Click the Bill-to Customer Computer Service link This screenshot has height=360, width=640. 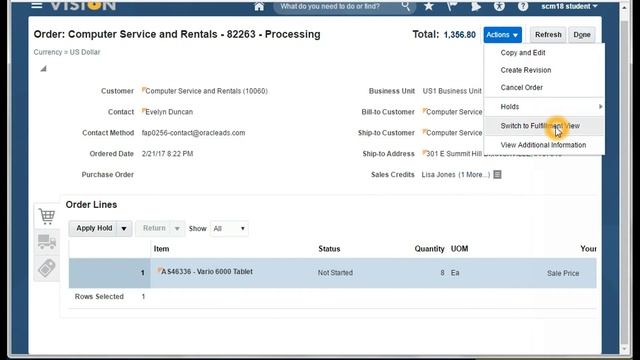point(454,112)
